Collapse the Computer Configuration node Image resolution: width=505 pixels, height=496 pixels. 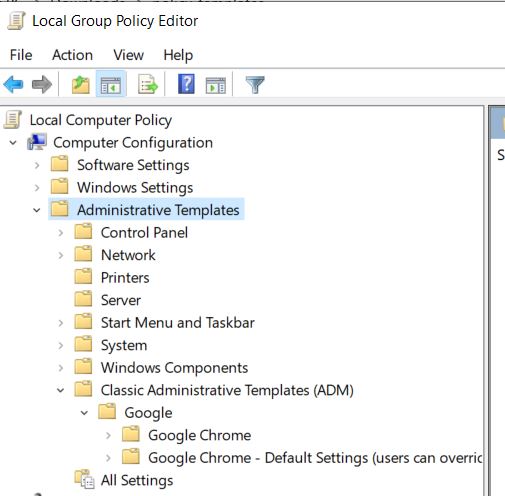[x=13, y=143]
